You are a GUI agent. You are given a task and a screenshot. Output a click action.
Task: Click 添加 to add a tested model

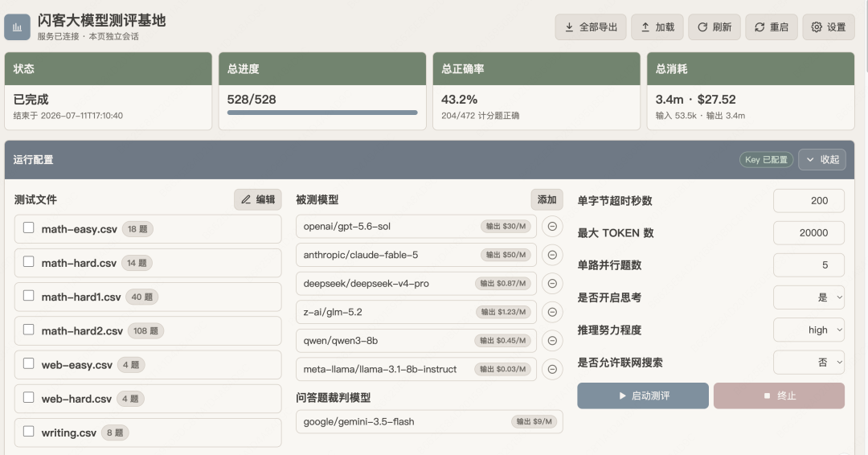[x=547, y=199]
